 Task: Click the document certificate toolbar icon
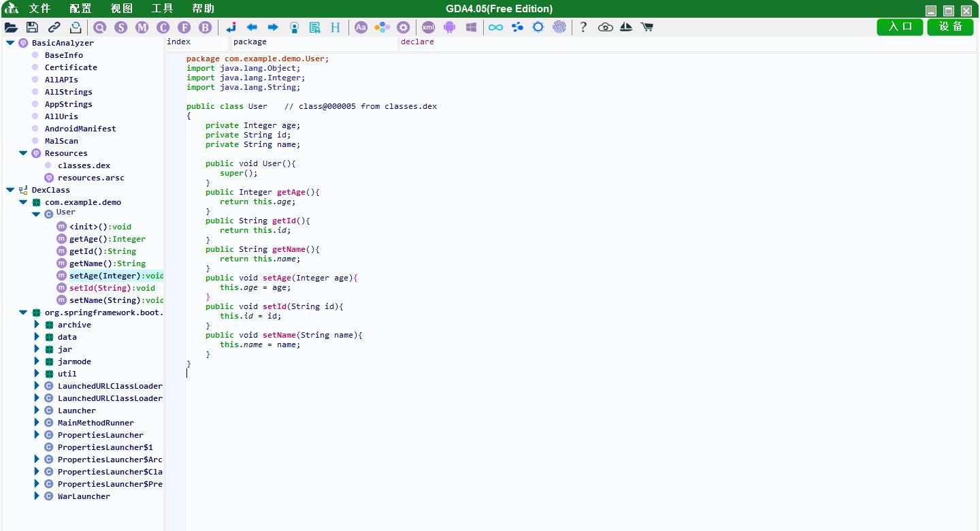tap(315, 27)
